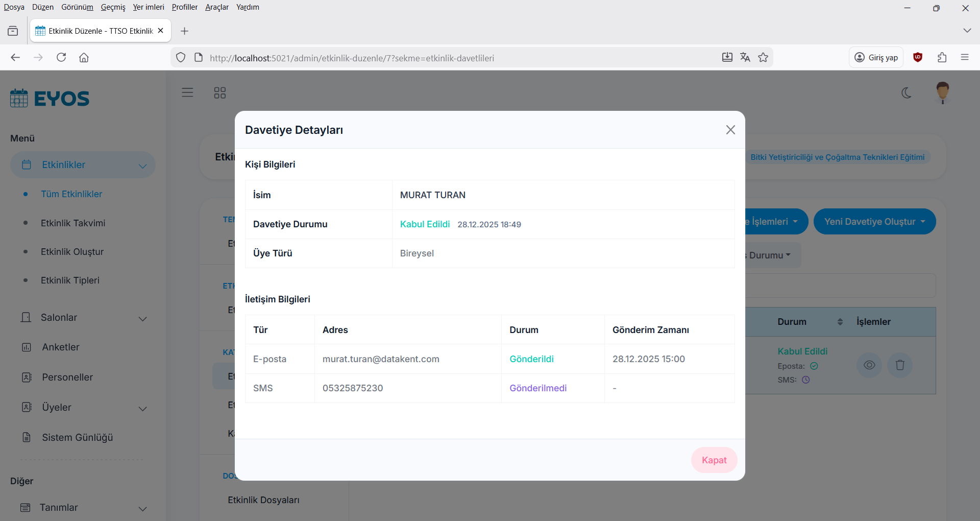Click the hamburger sidebar toggle icon

point(187,92)
